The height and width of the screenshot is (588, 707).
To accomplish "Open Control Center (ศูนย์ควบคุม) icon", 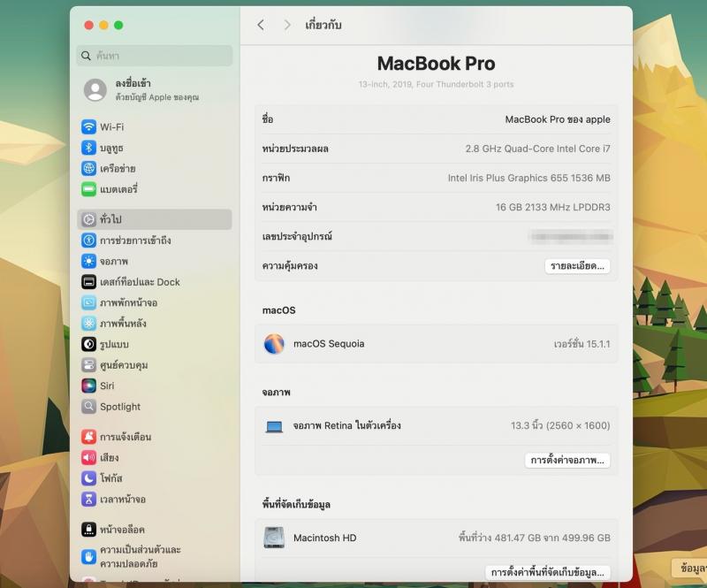I will 89,364.
